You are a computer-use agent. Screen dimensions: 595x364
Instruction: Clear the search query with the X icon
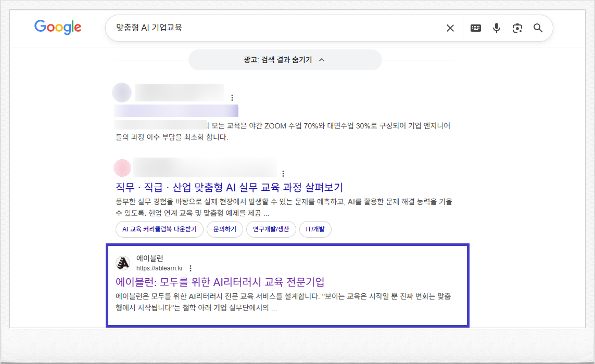[x=450, y=28]
